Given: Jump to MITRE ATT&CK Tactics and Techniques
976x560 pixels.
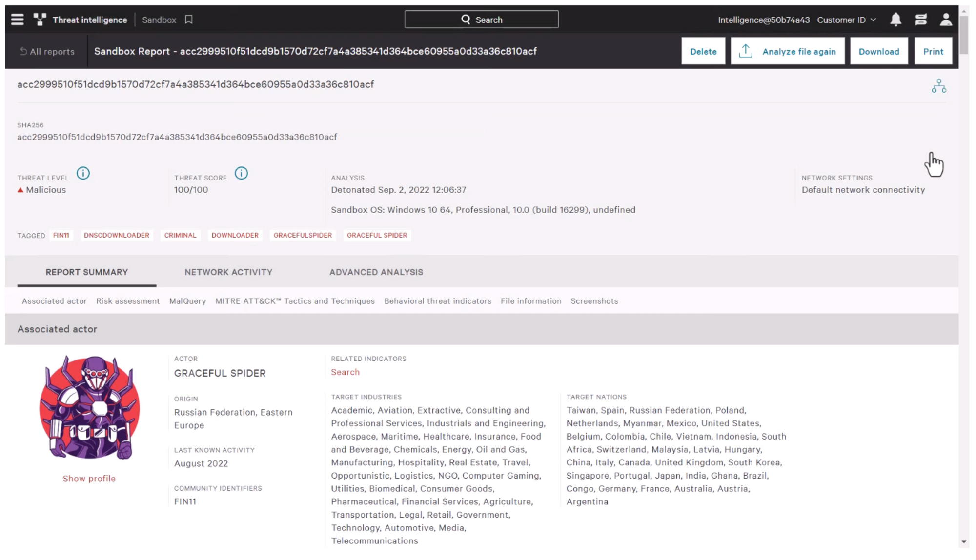Looking at the screenshot, I should pyautogui.click(x=295, y=301).
